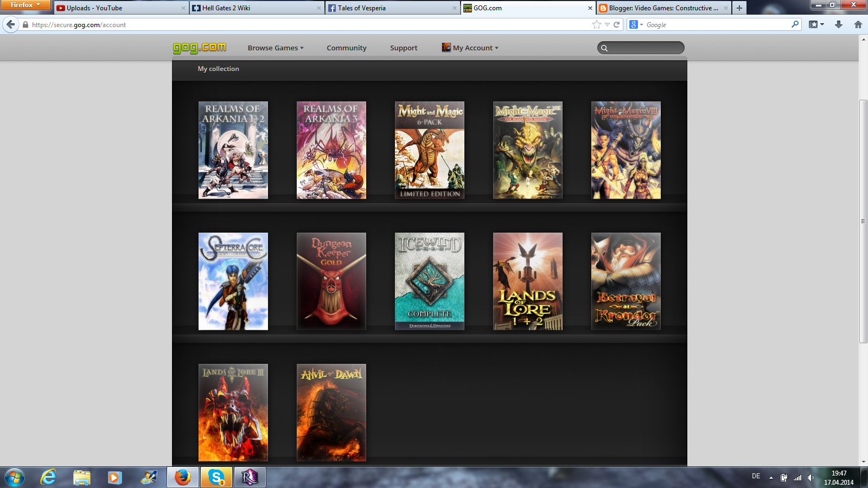The image size is (868, 488).
Task: Click the GOG site search field
Action: 641,48
